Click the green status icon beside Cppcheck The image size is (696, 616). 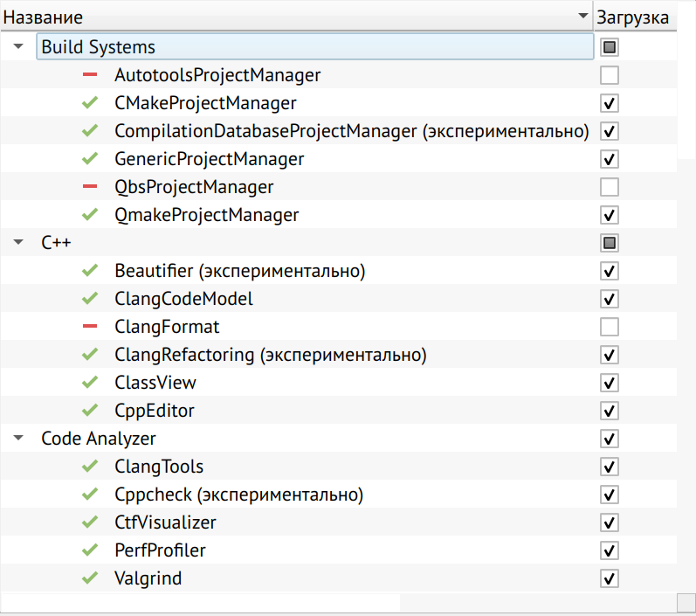[90, 495]
